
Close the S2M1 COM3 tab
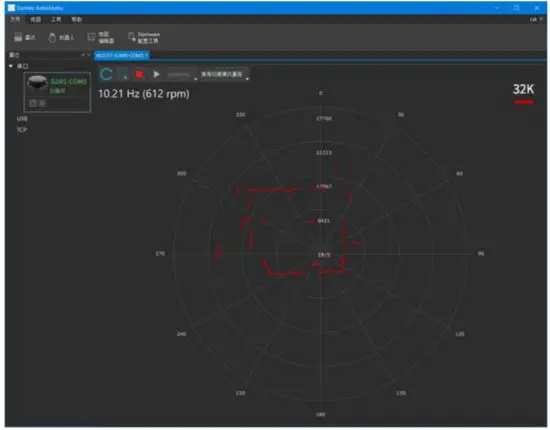(x=146, y=55)
